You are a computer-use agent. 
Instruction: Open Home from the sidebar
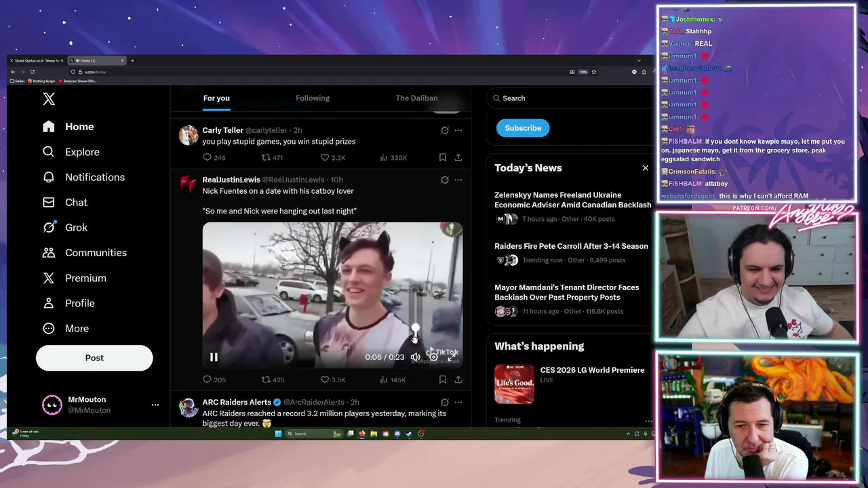tap(68, 127)
